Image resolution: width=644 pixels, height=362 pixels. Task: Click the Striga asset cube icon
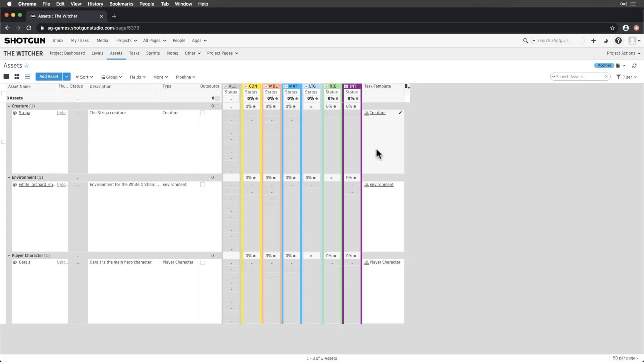pos(15,113)
